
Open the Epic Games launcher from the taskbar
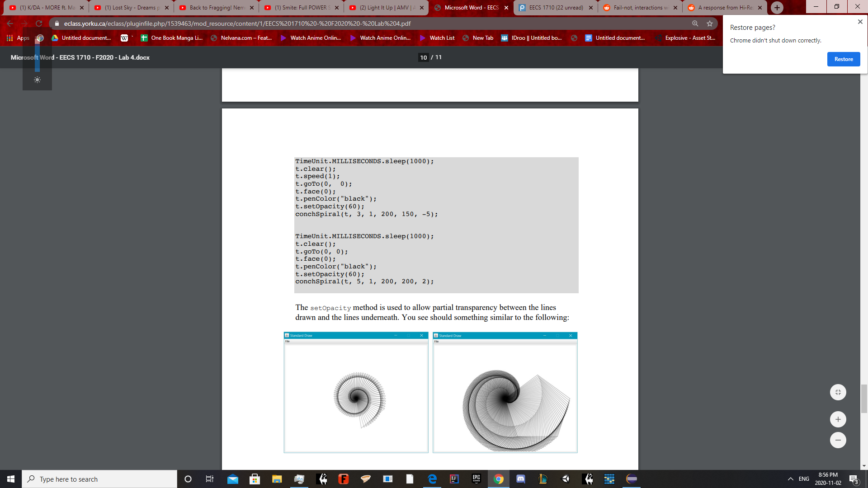click(476, 479)
